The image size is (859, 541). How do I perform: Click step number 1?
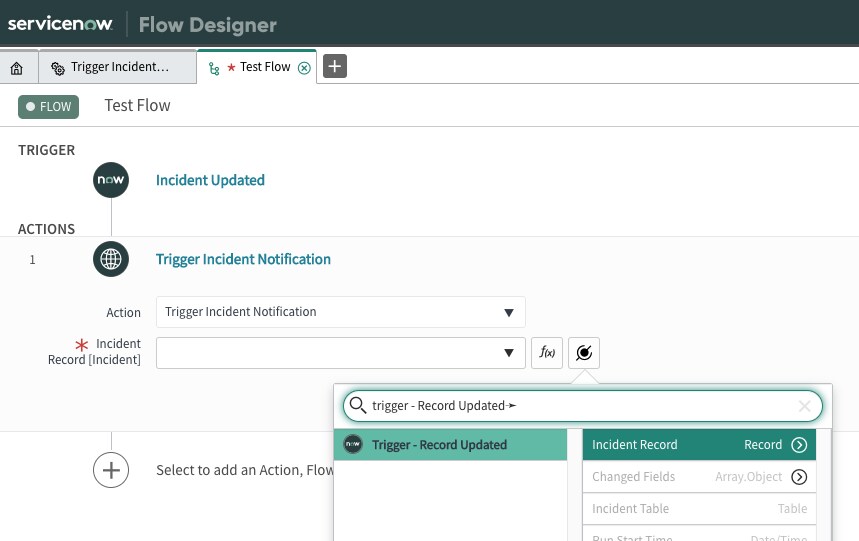32,260
